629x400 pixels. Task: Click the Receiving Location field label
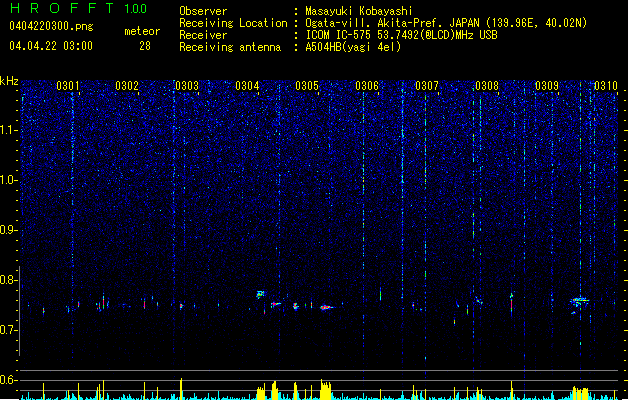click(233, 23)
